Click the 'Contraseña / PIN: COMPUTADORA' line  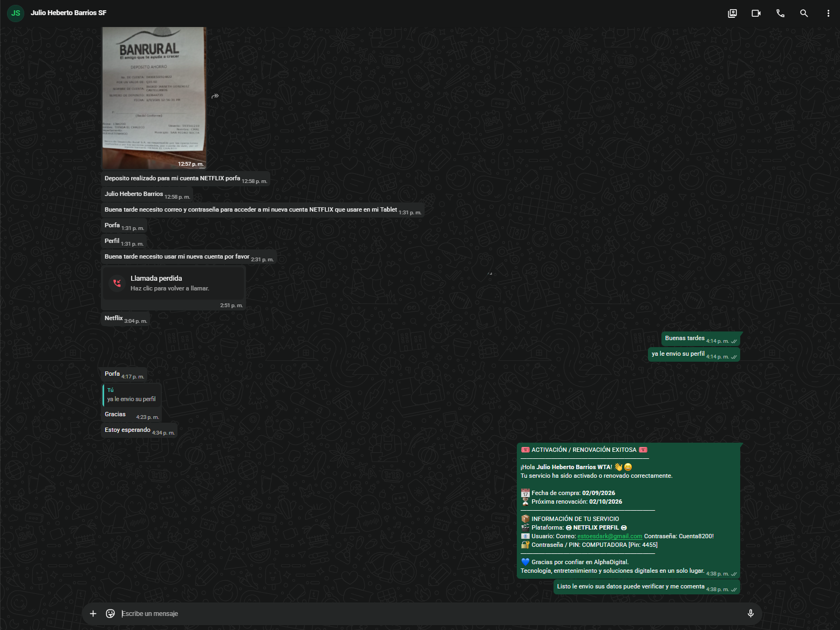589,545
